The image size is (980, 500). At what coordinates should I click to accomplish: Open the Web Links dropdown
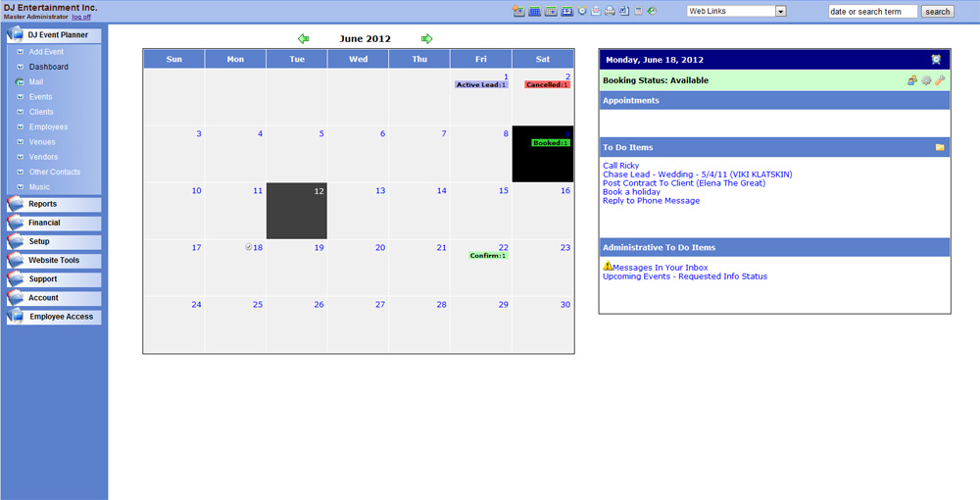coord(736,12)
